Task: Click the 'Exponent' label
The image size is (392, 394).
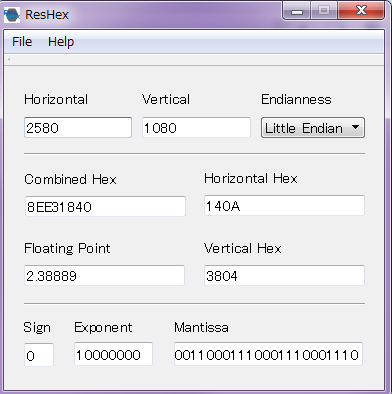Action: (103, 328)
